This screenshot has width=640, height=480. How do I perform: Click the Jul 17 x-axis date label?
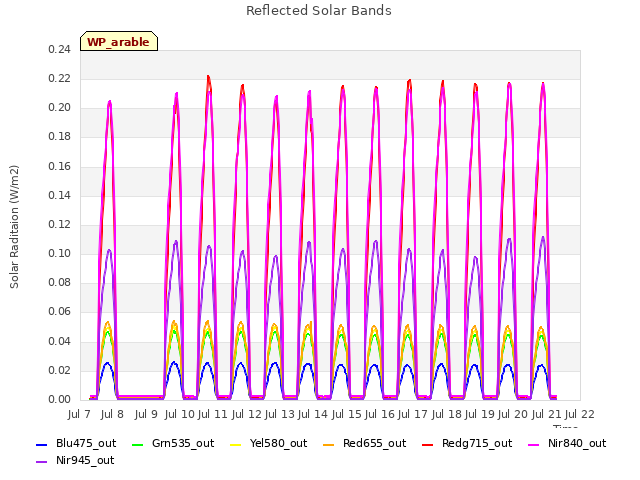pos(413,414)
